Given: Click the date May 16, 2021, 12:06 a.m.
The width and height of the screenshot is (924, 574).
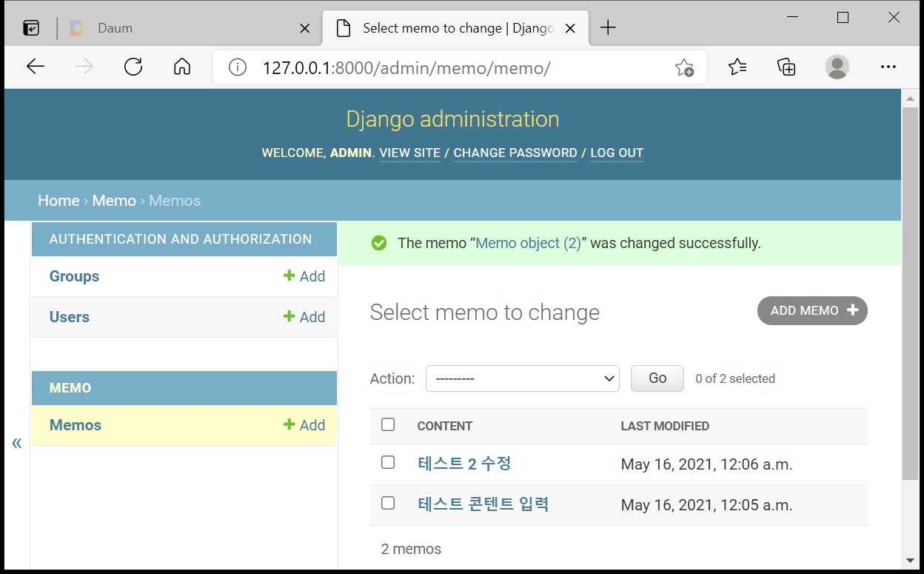Looking at the screenshot, I should click(x=707, y=464).
